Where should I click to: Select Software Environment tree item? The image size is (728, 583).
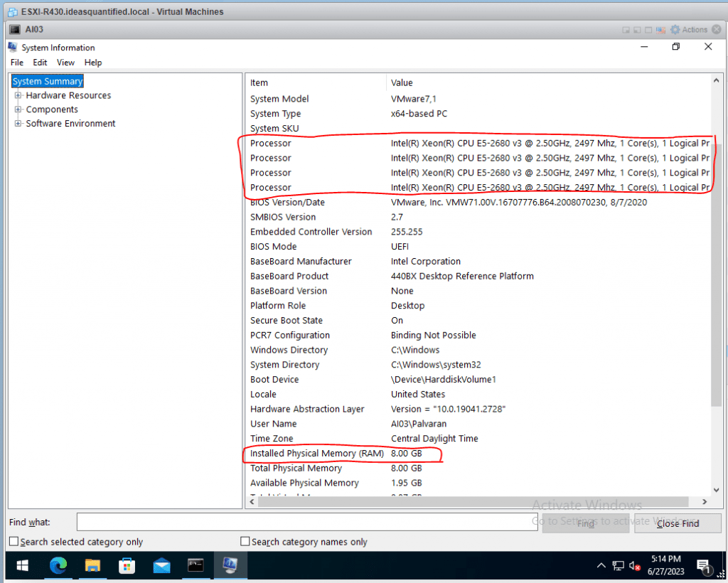[70, 124]
